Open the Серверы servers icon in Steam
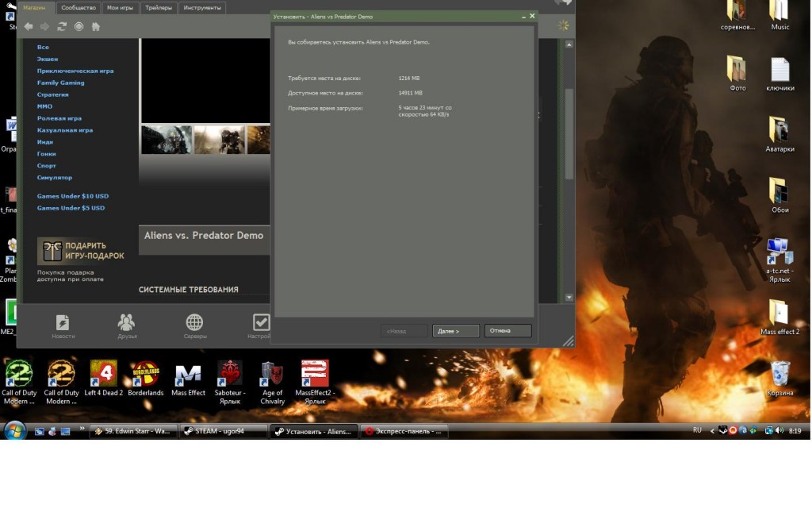 [x=195, y=326]
